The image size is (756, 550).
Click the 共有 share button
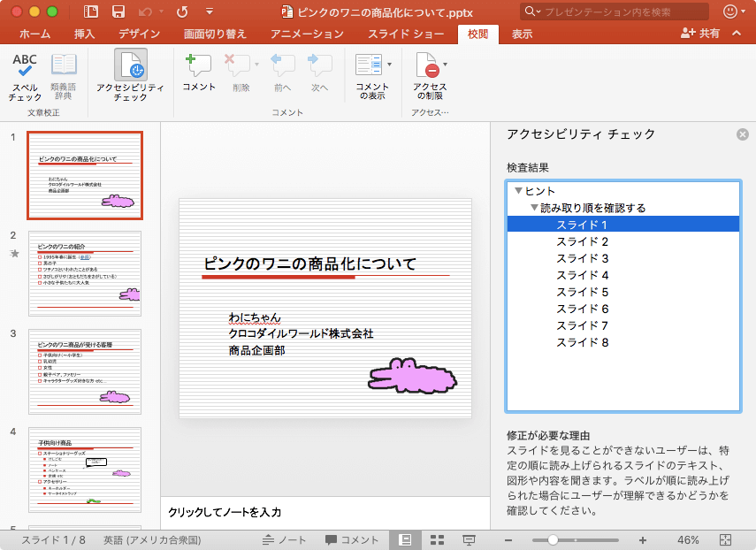click(700, 34)
